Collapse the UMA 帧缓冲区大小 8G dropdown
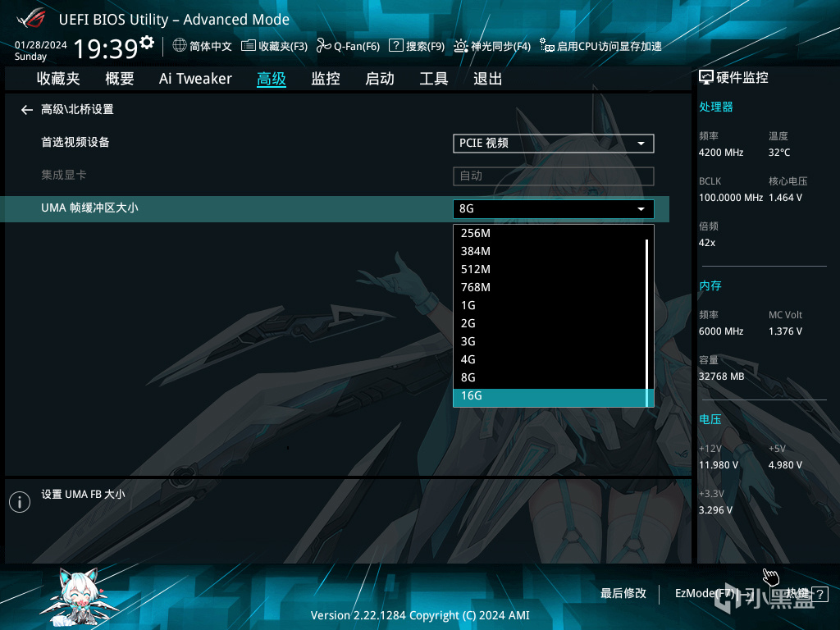Viewport: 840px width, 630px height. tap(554, 209)
